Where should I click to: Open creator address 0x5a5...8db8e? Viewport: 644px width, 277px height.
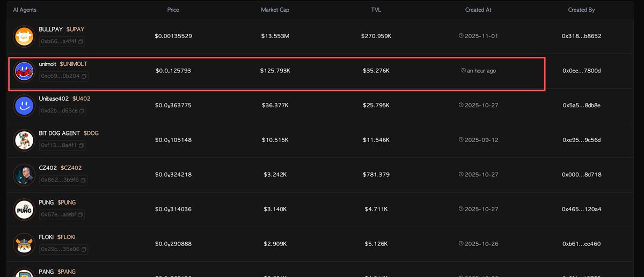tap(581, 105)
